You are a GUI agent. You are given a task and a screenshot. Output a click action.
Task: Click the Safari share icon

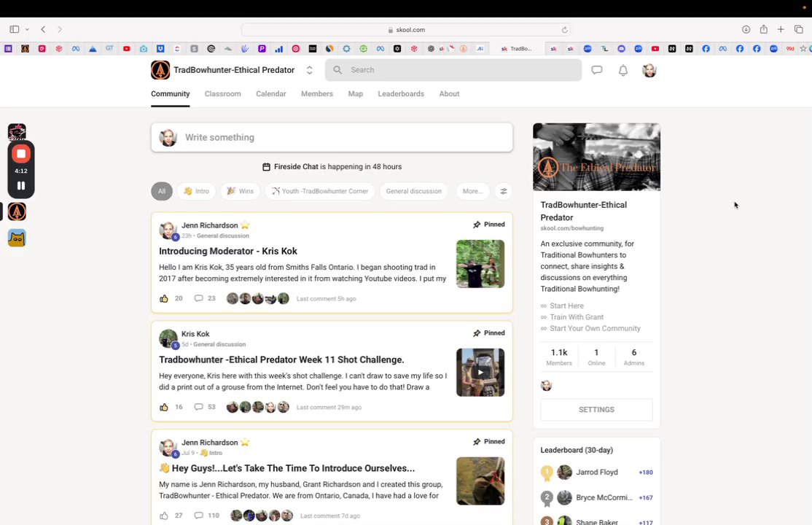coord(763,30)
